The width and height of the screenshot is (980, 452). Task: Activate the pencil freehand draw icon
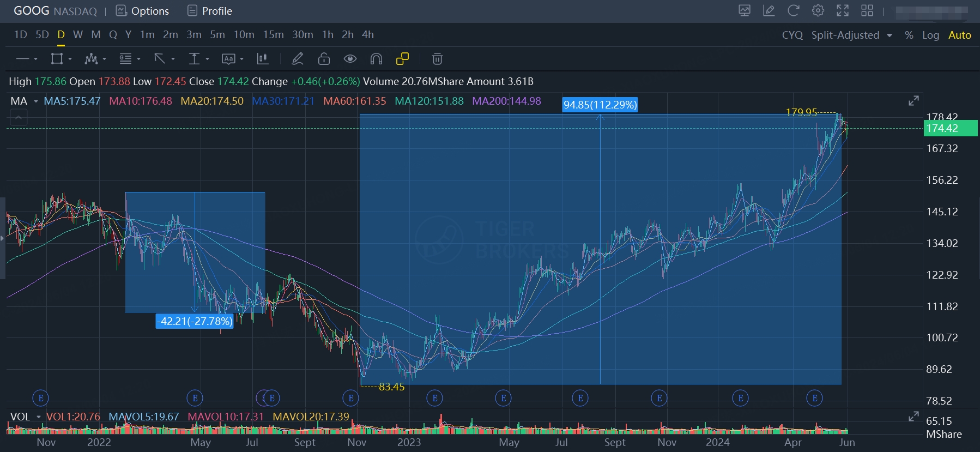298,59
